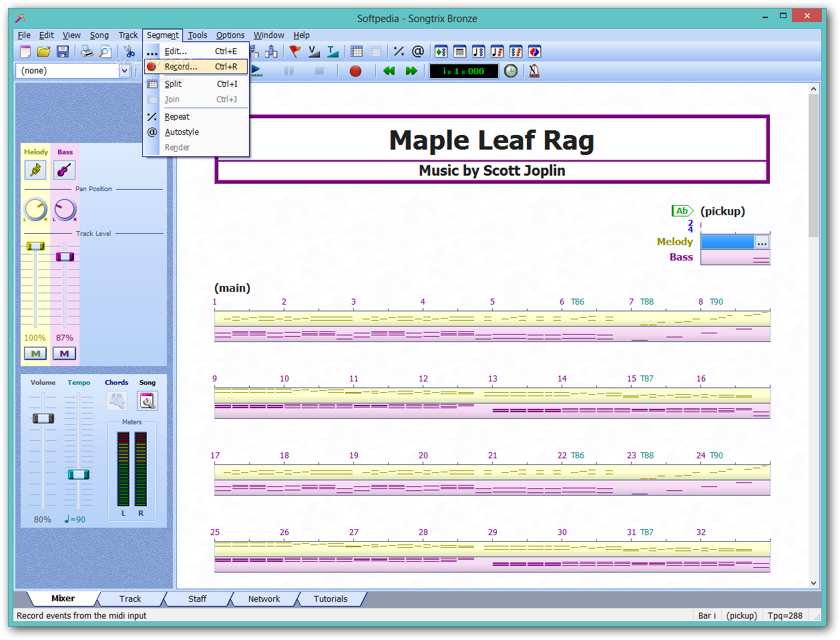Click the blue notes view icon
The height and width of the screenshot is (640, 840).
tap(479, 51)
